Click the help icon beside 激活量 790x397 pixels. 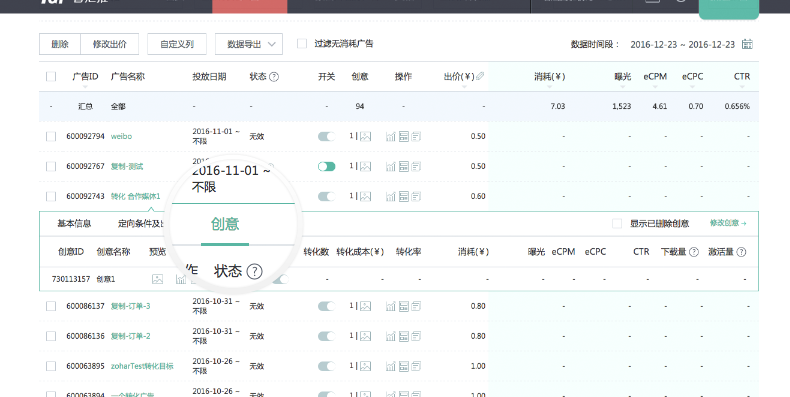click(x=741, y=252)
